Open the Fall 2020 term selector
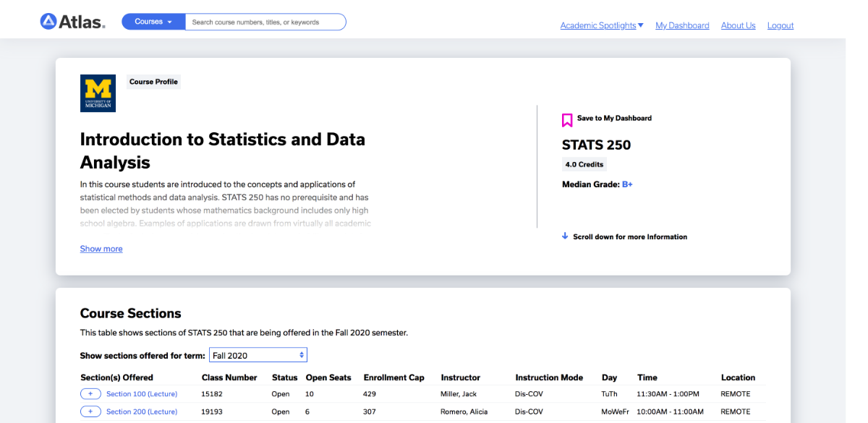The height and width of the screenshot is (423, 868). 258,355
